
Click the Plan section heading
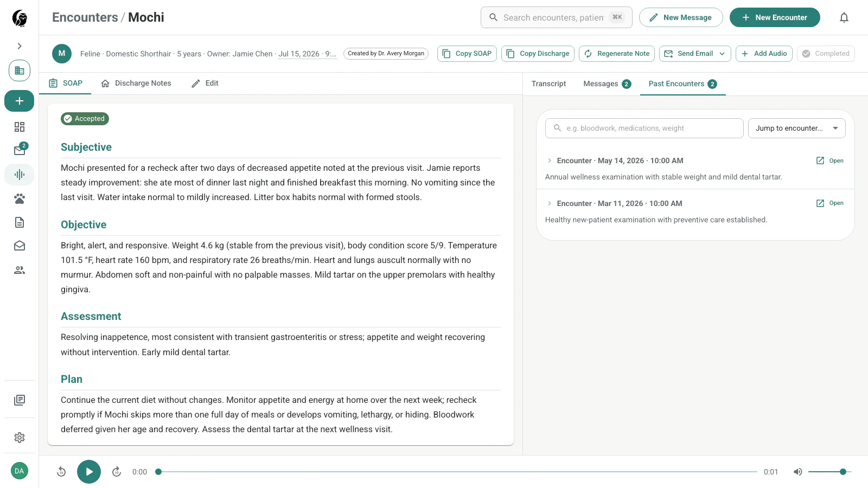pos(72,379)
